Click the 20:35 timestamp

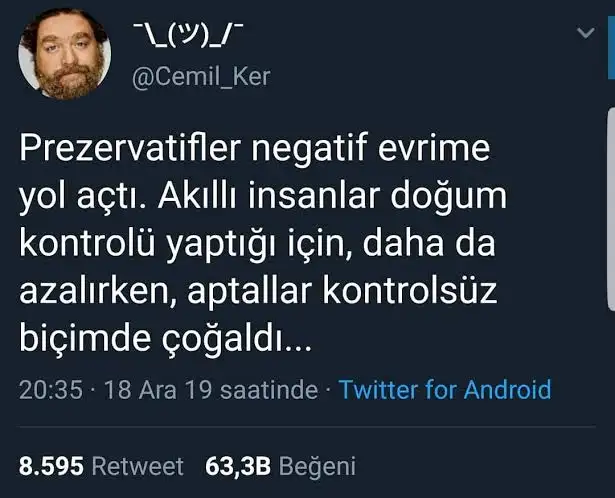click(51, 390)
